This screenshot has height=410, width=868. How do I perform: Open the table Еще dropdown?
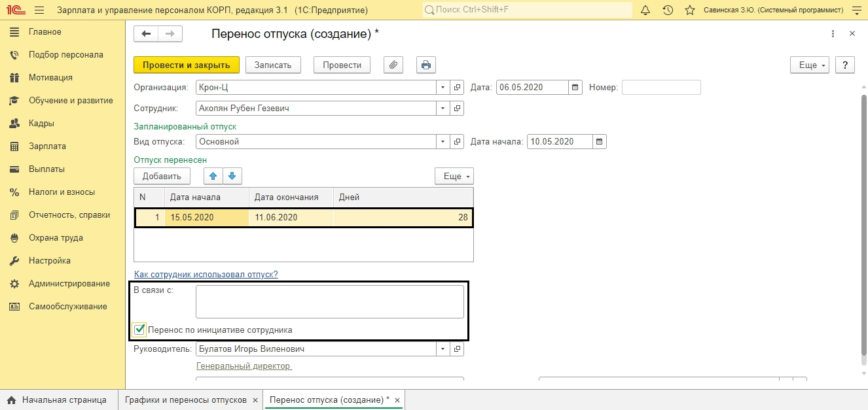[x=454, y=176]
